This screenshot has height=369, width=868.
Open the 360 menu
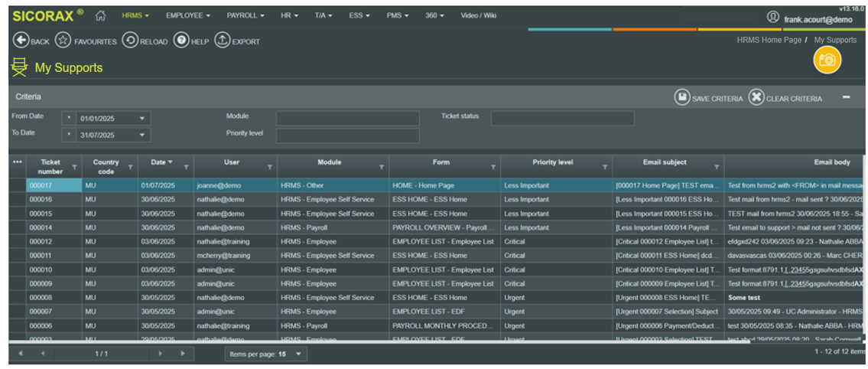(x=434, y=15)
